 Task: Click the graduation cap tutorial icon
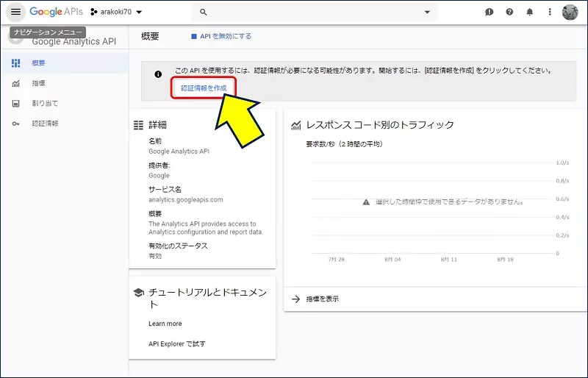pyautogui.click(x=138, y=293)
